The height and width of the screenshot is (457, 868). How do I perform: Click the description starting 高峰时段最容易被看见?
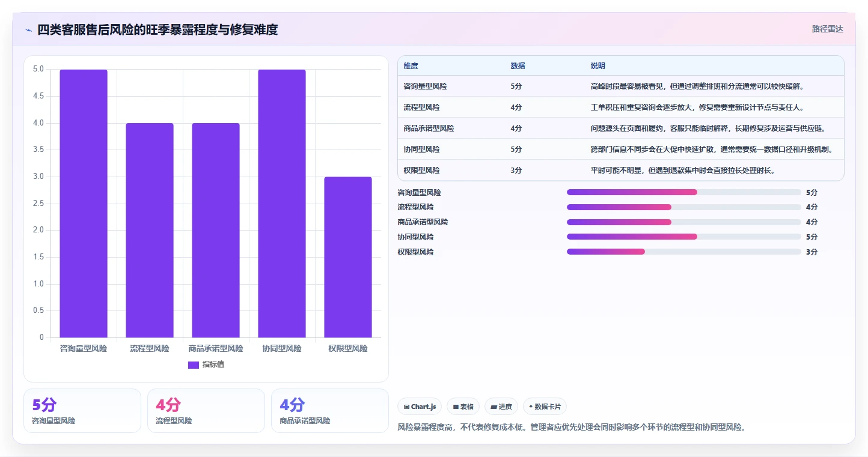(x=697, y=86)
